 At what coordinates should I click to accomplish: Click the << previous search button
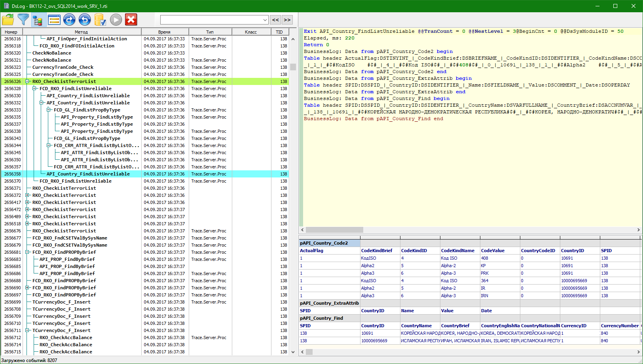[275, 20]
